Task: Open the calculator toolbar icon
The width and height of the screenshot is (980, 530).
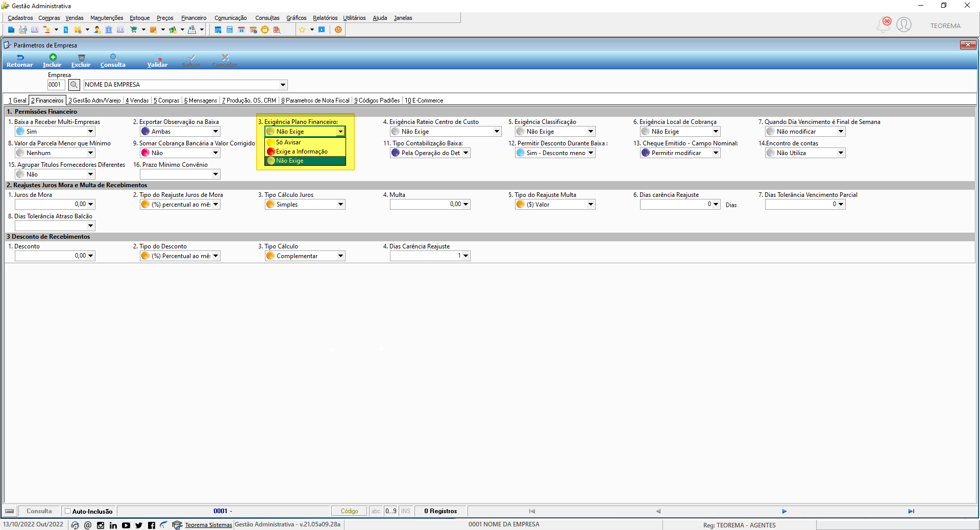Action: (230, 30)
